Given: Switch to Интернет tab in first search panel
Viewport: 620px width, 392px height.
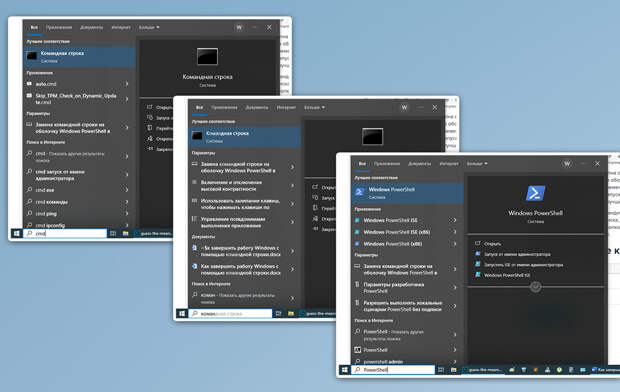Looking at the screenshot, I should coord(121,28).
